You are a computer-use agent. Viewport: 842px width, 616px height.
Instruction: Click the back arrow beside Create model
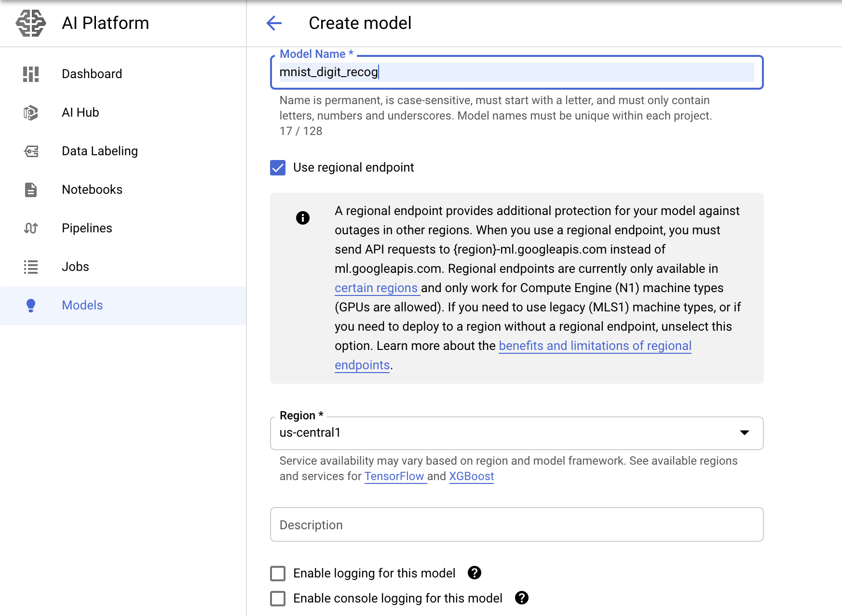[274, 23]
